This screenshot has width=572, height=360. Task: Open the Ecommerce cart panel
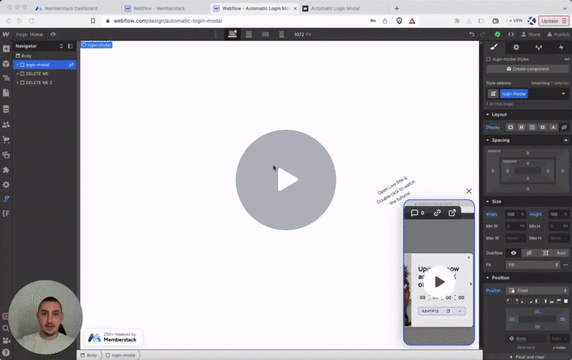coord(6,139)
